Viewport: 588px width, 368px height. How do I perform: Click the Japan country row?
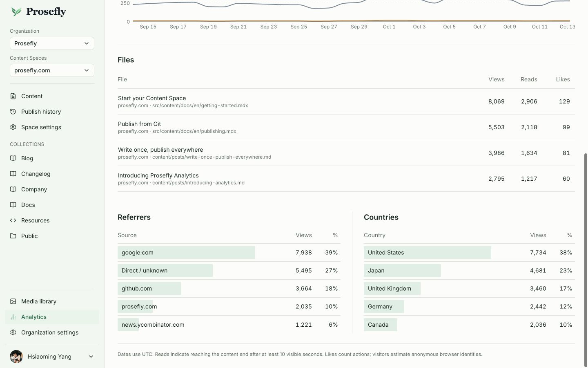point(469,271)
